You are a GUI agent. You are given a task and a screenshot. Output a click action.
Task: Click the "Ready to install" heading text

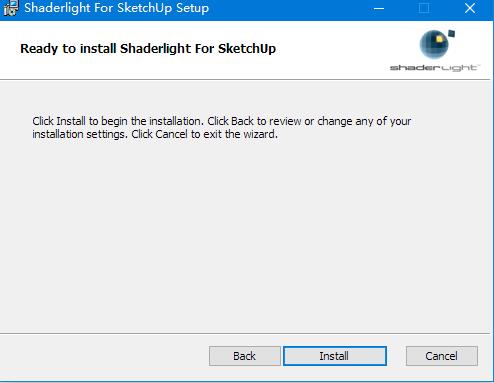point(148,49)
